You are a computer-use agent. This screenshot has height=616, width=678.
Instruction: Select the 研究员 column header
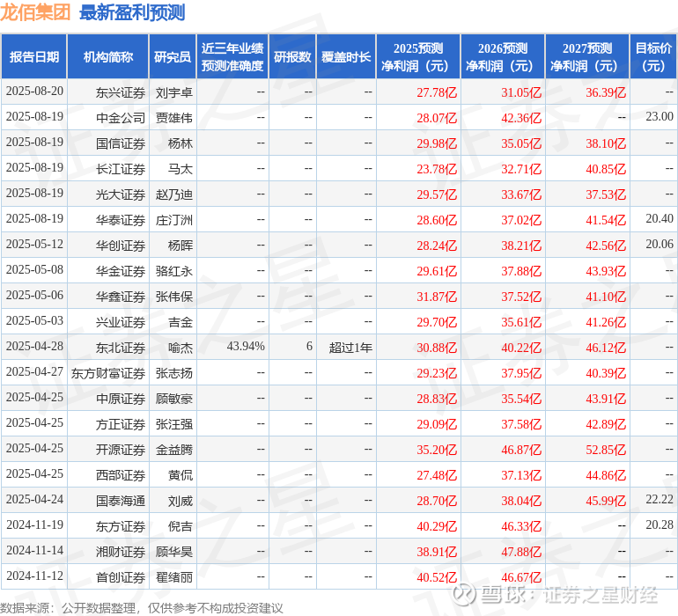pos(173,56)
